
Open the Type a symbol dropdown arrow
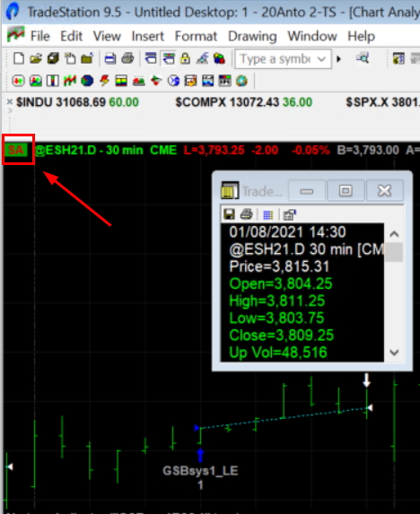(321, 59)
